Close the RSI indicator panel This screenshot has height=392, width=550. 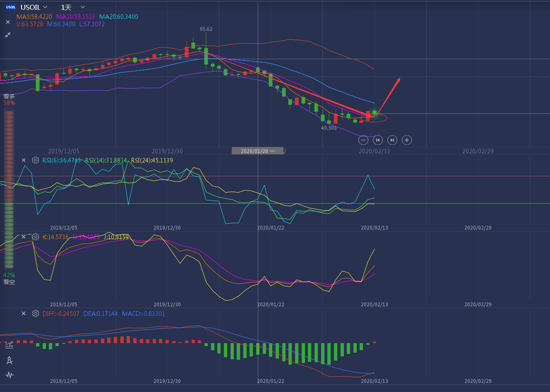click(x=24, y=160)
